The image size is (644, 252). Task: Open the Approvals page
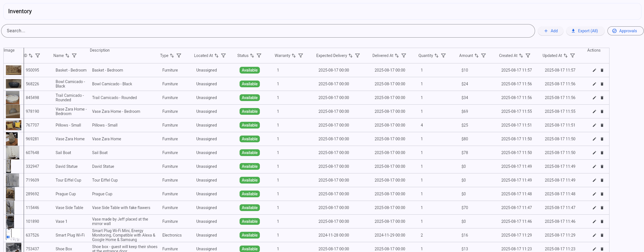625,31
